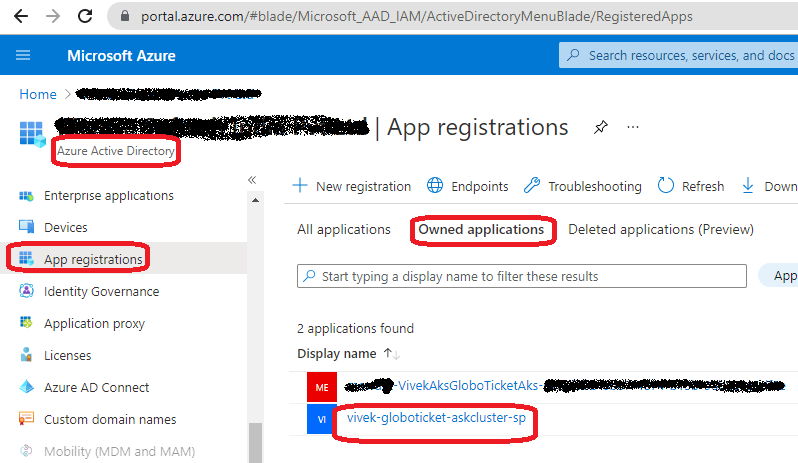Viewport: 798px width, 463px height.
Task: Open Custom domain names in sidebar
Action: pos(110,420)
